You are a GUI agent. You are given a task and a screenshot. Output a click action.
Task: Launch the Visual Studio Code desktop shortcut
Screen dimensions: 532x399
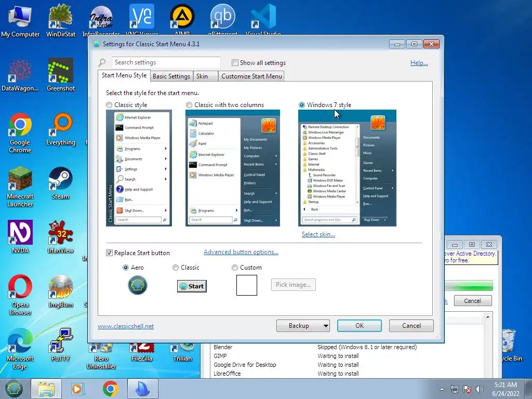pyautogui.click(x=263, y=20)
